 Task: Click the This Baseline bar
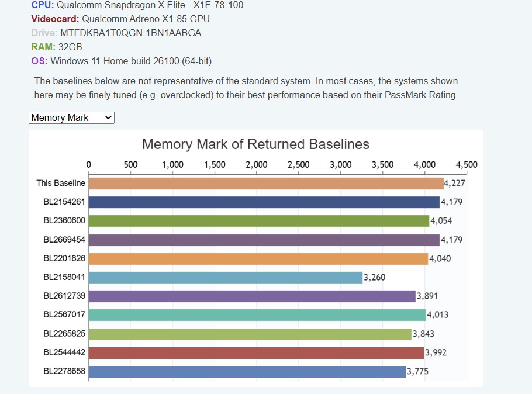point(266,184)
